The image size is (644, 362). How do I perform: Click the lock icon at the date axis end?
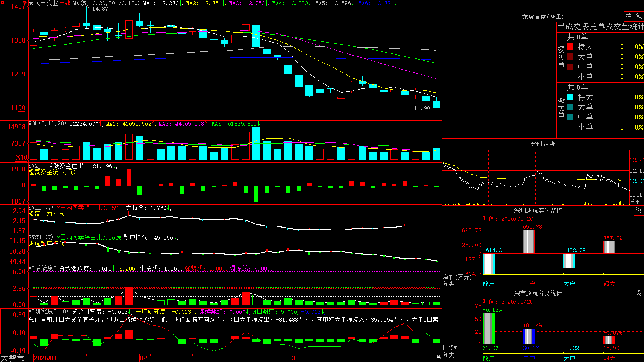click(x=438, y=357)
